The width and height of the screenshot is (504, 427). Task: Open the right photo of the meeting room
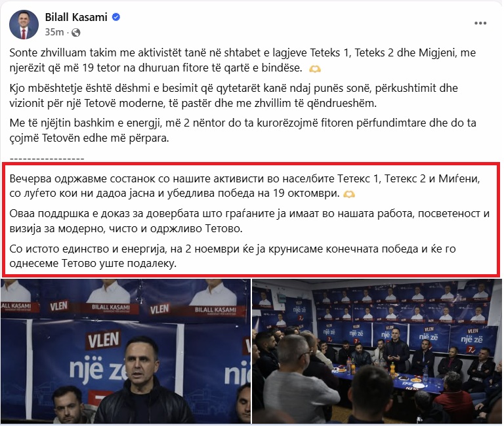(x=377, y=351)
